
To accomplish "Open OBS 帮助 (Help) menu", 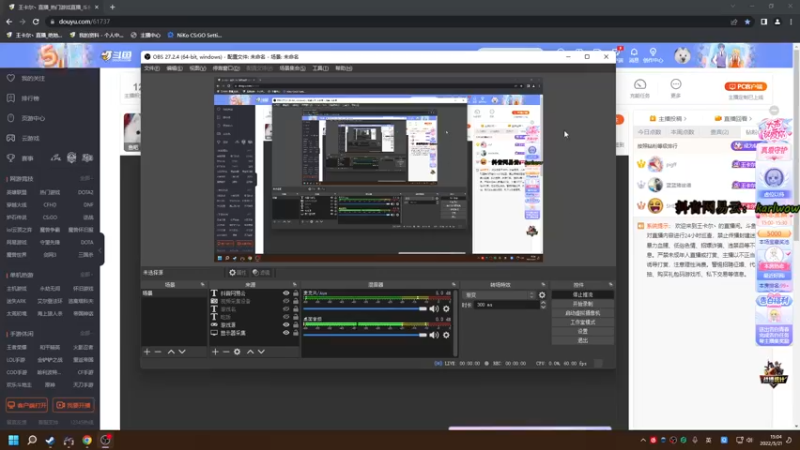I will click(343, 68).
